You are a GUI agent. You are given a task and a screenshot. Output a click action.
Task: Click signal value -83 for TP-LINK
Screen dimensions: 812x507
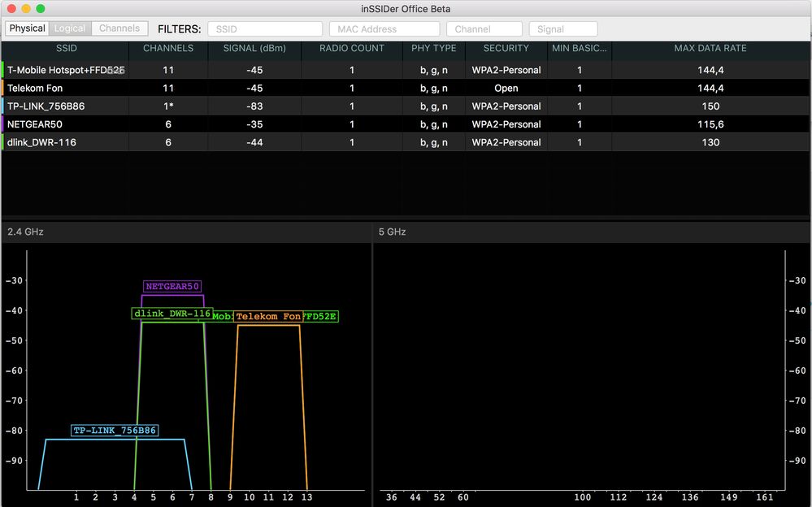coord(254,106)
